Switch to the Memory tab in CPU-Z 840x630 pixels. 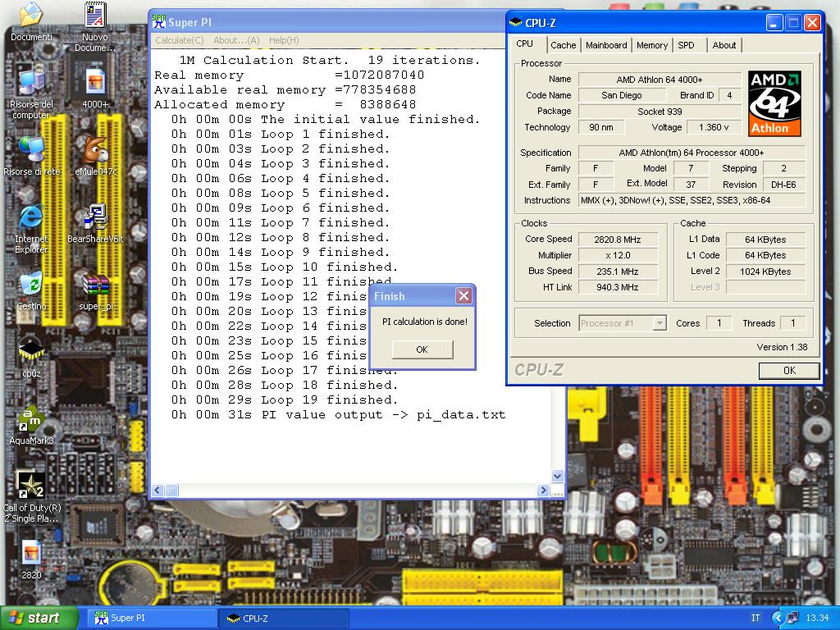(652, 46)
